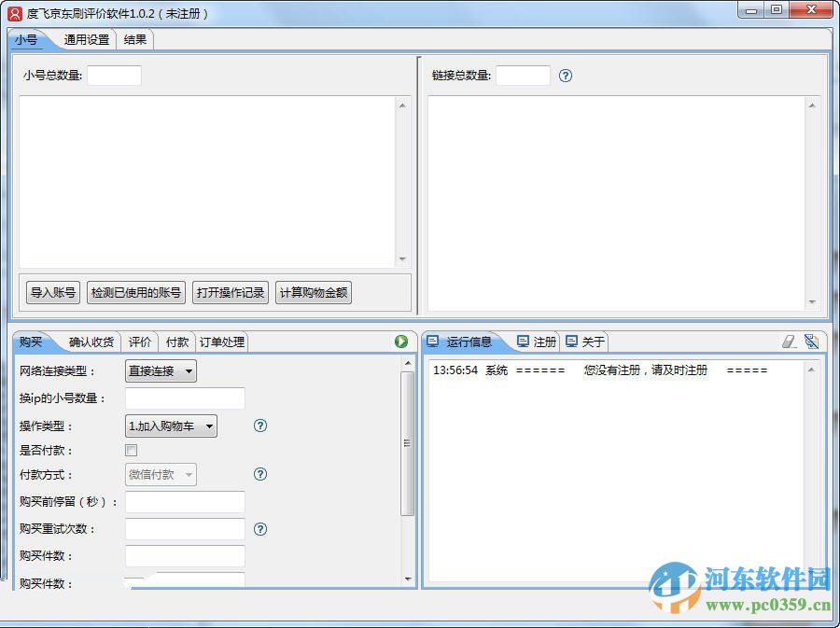The height and width of the screenshot is (628, 840).
Task: Click the monitor icon on 注册 tab
Action: 523,341
